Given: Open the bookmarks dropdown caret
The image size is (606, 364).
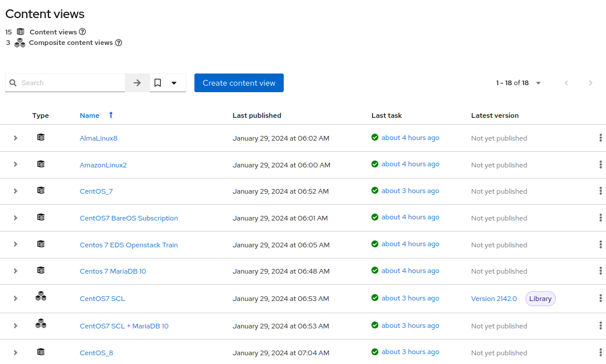Looking at the screenshot, I should tap(174, 83).
